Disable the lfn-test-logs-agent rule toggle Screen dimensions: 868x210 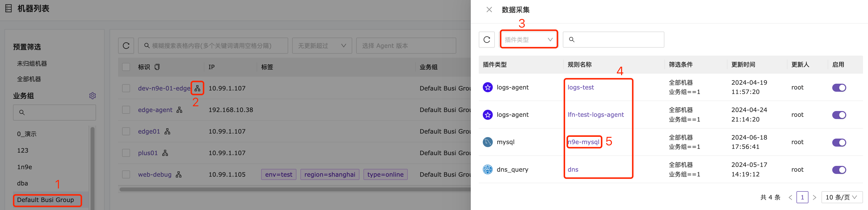839,115
